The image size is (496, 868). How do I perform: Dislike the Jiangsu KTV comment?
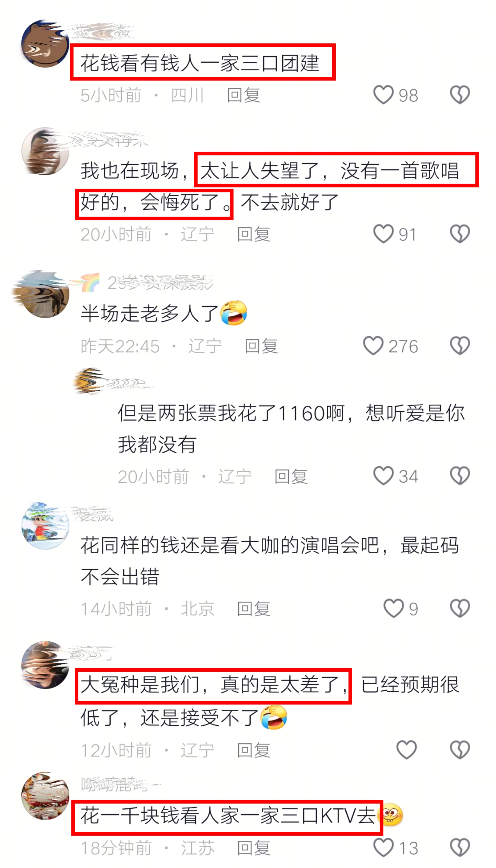click(460, 848)
